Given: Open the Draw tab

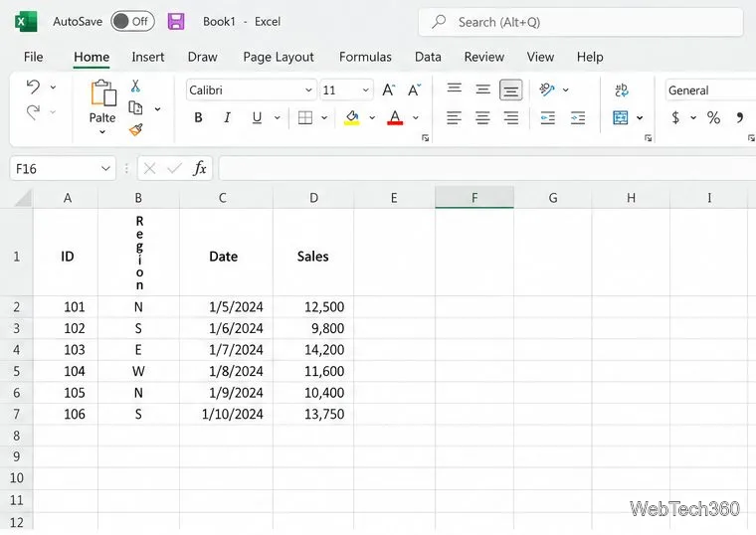Looking at the screenshot, I should point(203,57).
